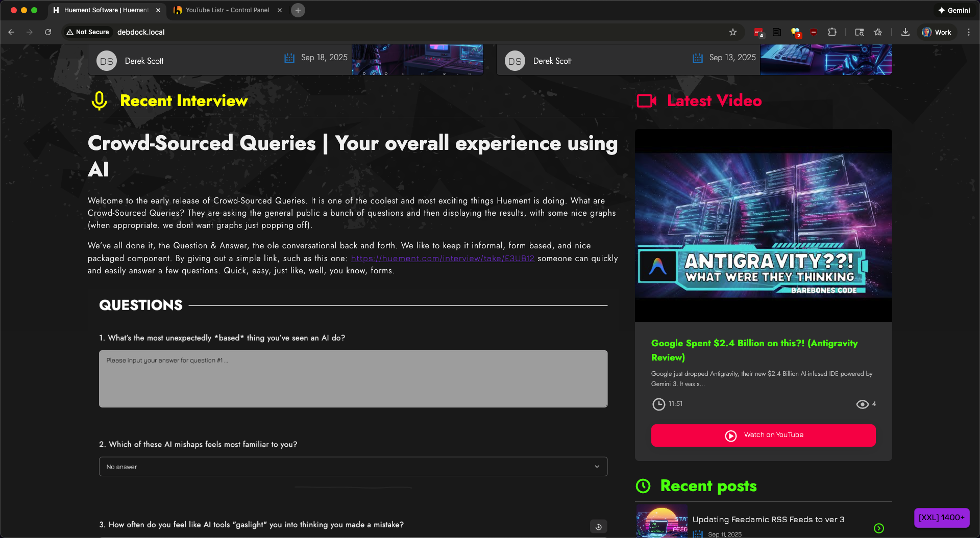The width and height of the screenshot is (980, 538).
Task: Click the green arrow on the Feedamic post
Action: pyautogui.click(x=879, y=528)
